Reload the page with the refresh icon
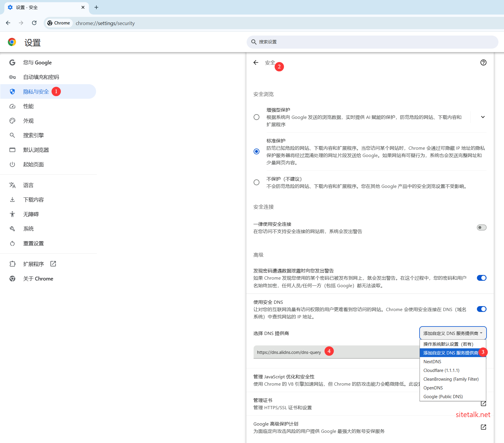 34,23
